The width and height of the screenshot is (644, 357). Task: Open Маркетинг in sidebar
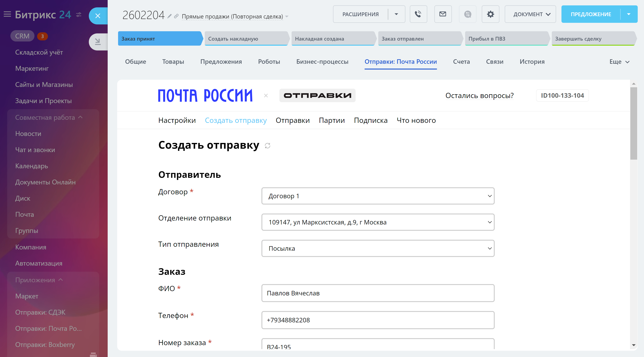click(x=32, y=69)
